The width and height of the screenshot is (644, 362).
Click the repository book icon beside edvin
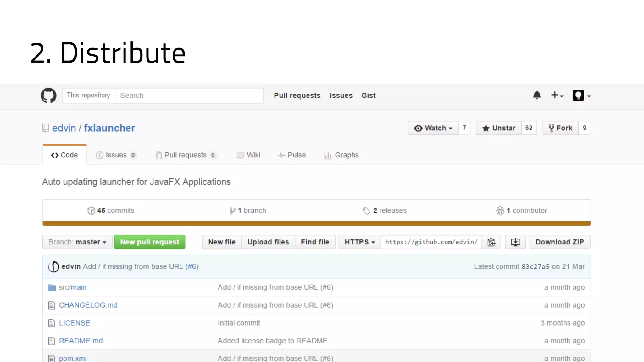46,128
